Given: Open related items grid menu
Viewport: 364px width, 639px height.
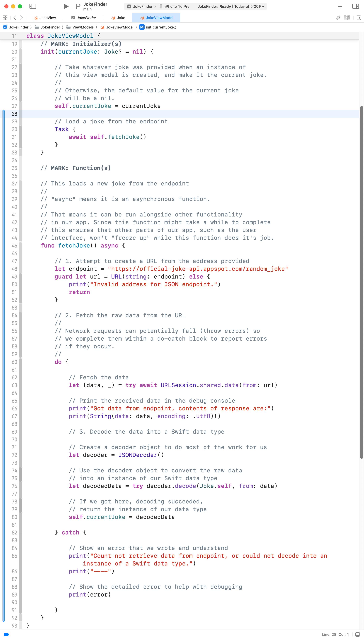Looking at the screenshot, I should (x=5, y=18).
